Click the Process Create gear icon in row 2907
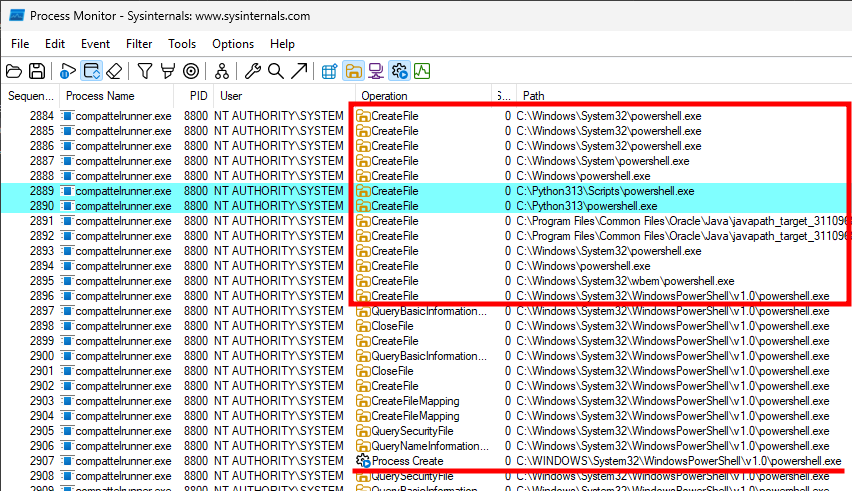 363,461
